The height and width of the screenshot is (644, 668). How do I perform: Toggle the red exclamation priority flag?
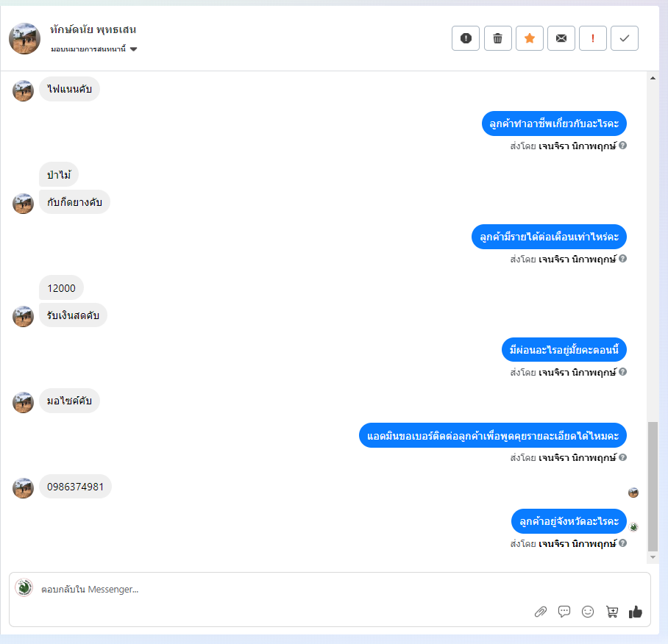click(x=593, y=38)
